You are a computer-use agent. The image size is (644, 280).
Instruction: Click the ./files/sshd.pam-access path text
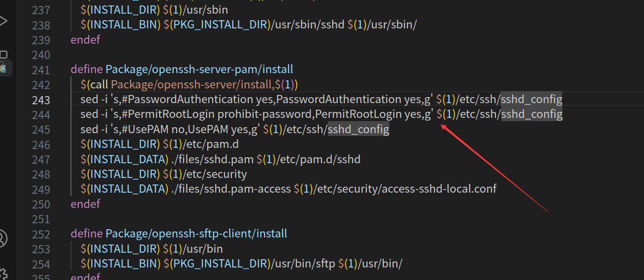(x=230, y=189)
